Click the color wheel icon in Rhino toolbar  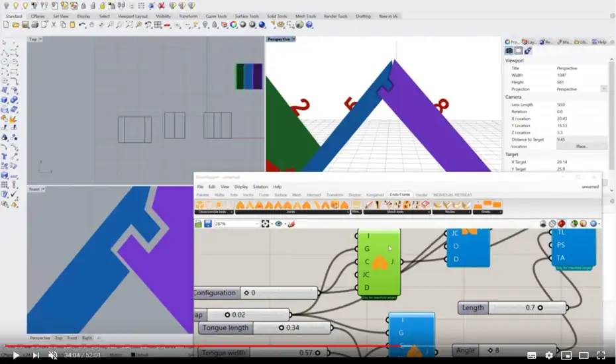(x=233, y=24)
